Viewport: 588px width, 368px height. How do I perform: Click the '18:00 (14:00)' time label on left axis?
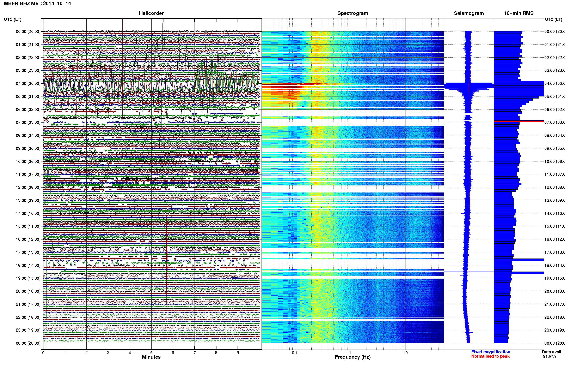click(28, 265)
